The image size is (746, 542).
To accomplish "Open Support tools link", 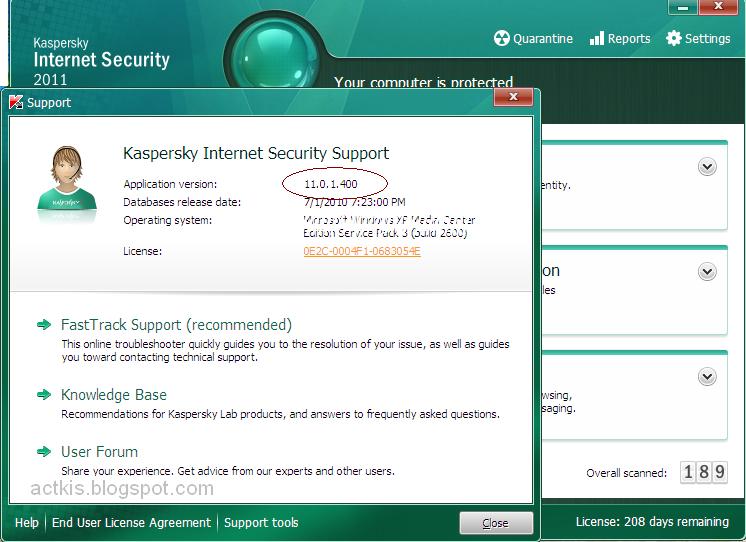I will point(261,522).
